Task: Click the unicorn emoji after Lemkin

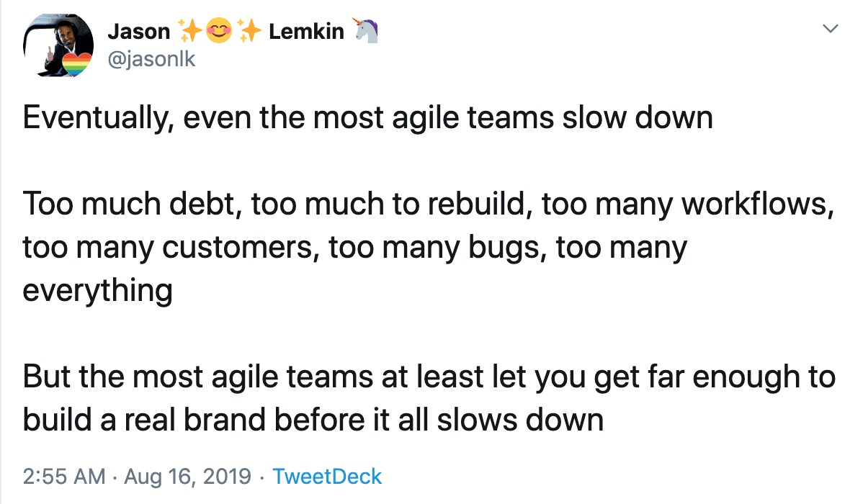Action: (365, 31)
